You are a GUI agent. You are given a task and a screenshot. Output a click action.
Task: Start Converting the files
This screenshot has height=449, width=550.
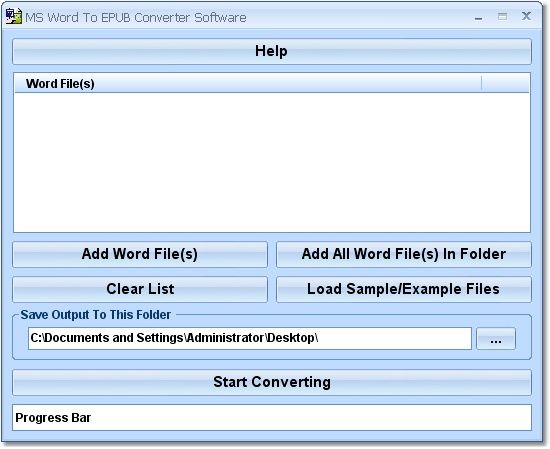(x=272, y=382)
